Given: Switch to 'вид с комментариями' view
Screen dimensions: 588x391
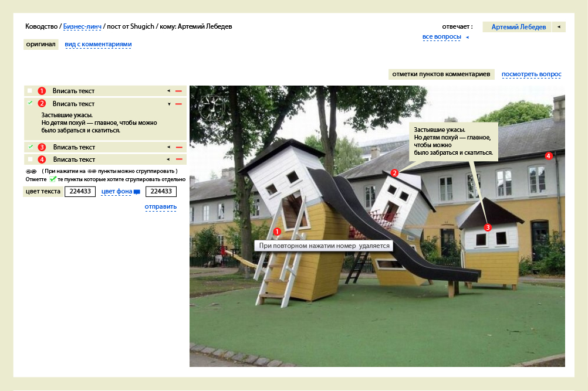Looking at the screenshot, I should (98, 45).
